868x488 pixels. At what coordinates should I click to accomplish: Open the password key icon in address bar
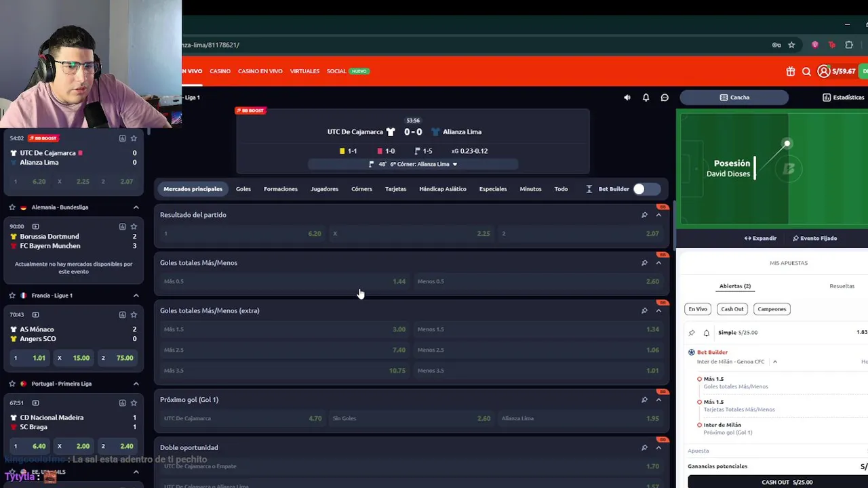776,45
